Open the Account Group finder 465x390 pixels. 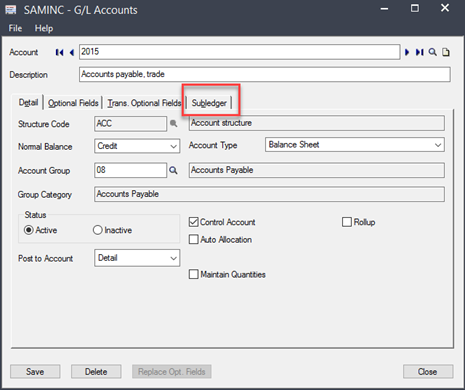(x=173, y=170)
